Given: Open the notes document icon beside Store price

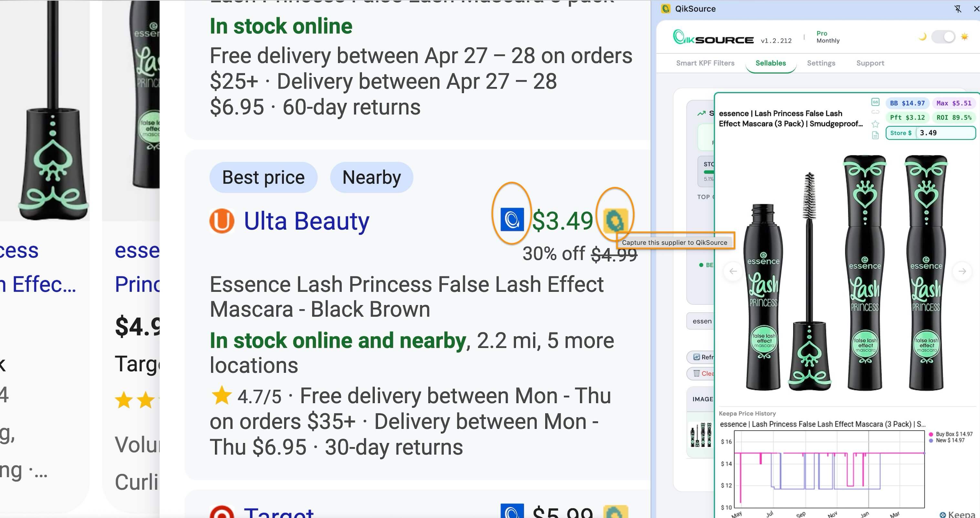Looking at the screenshot, I should [875, 135].
